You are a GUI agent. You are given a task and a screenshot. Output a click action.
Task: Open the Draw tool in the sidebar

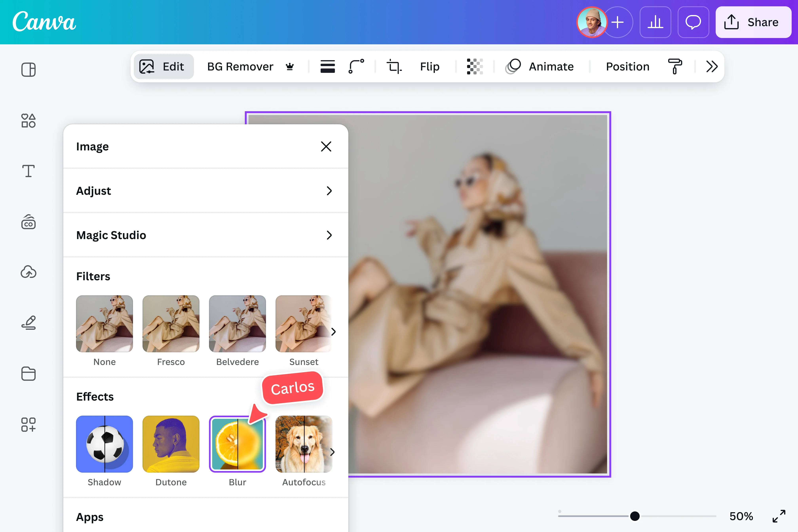pos(28,323)
